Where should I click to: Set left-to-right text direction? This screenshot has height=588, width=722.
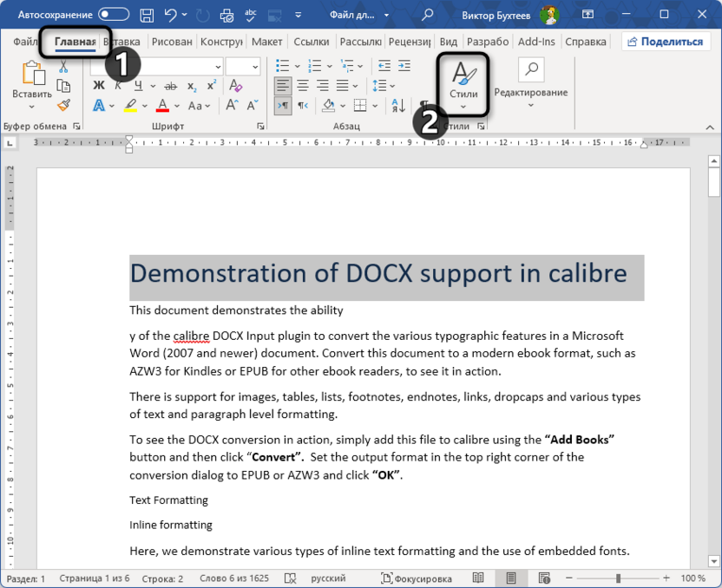[283, 106]
